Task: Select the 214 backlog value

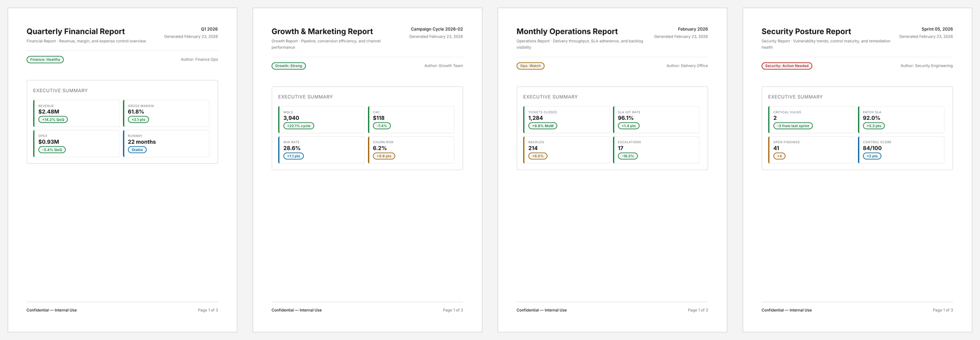Action: [x=533, y=148]
